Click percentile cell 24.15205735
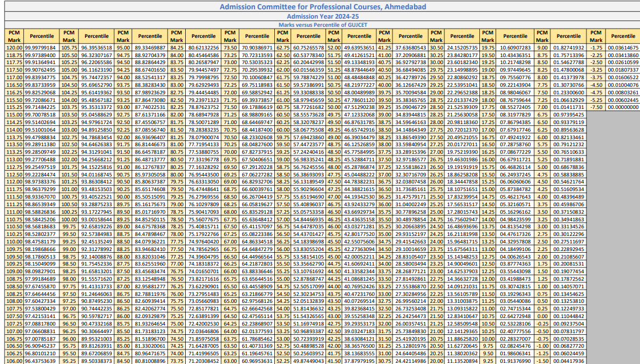 pyautogui.click(x=462, y=48)
